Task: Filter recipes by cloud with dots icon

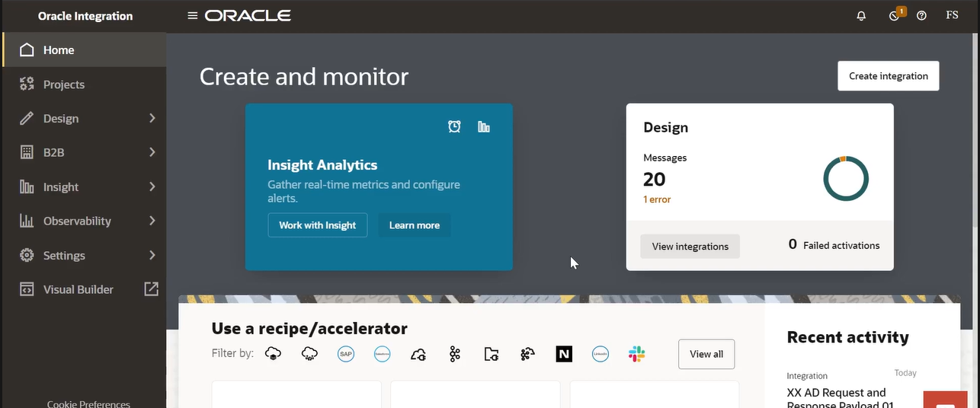Action: click(x=309, y=354)
